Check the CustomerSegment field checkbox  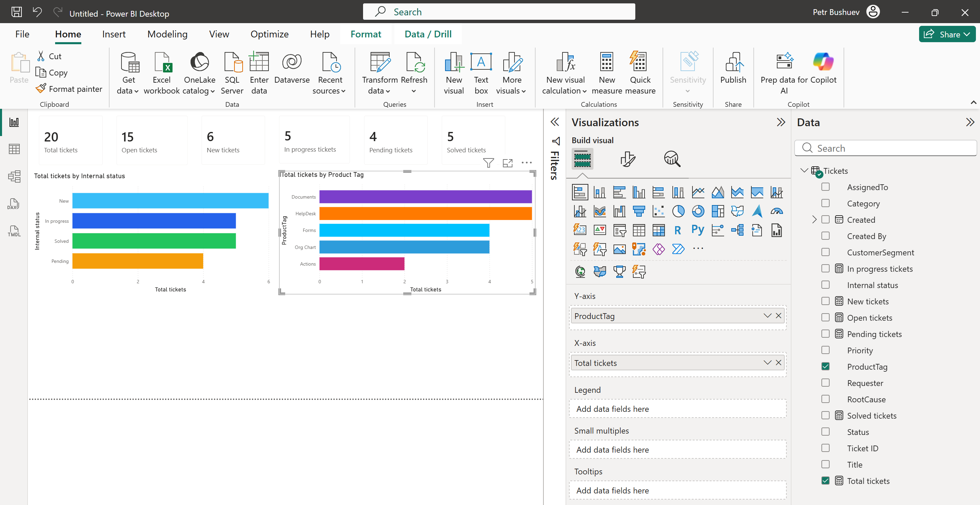point(825,252)
